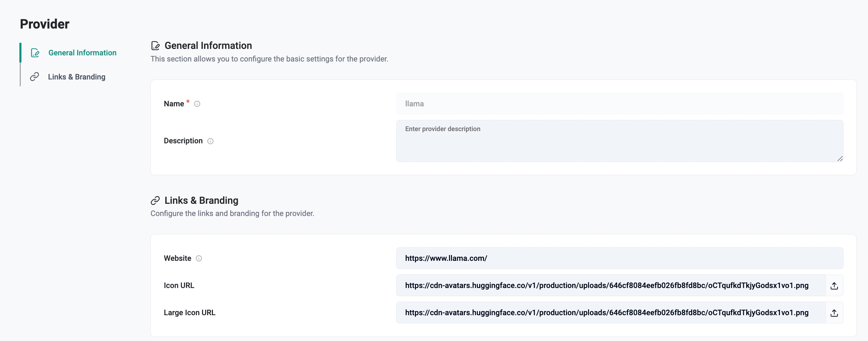Click the link icon beside Links & Branding heading
This screenshot has height=341, width=868.
click(x=155, y=201)
